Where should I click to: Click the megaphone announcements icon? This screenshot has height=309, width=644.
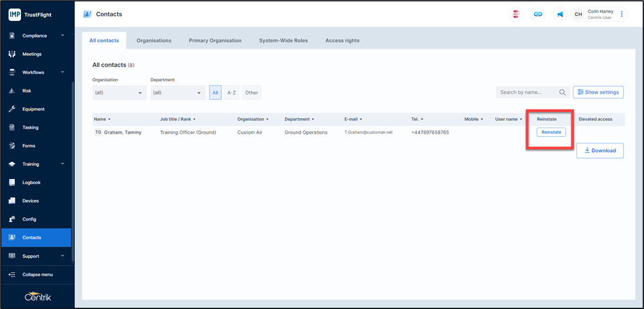pos(560,14)
